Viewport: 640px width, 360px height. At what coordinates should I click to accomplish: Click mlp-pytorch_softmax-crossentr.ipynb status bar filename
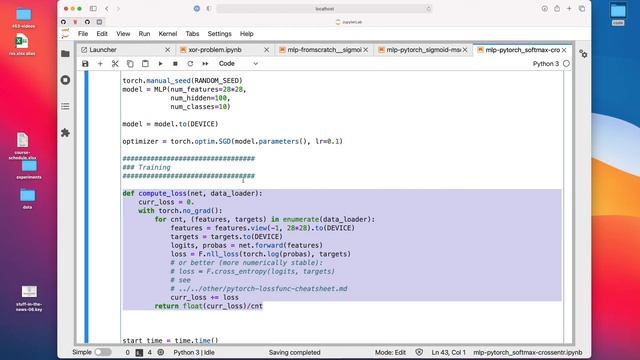(x=528, y=352)
